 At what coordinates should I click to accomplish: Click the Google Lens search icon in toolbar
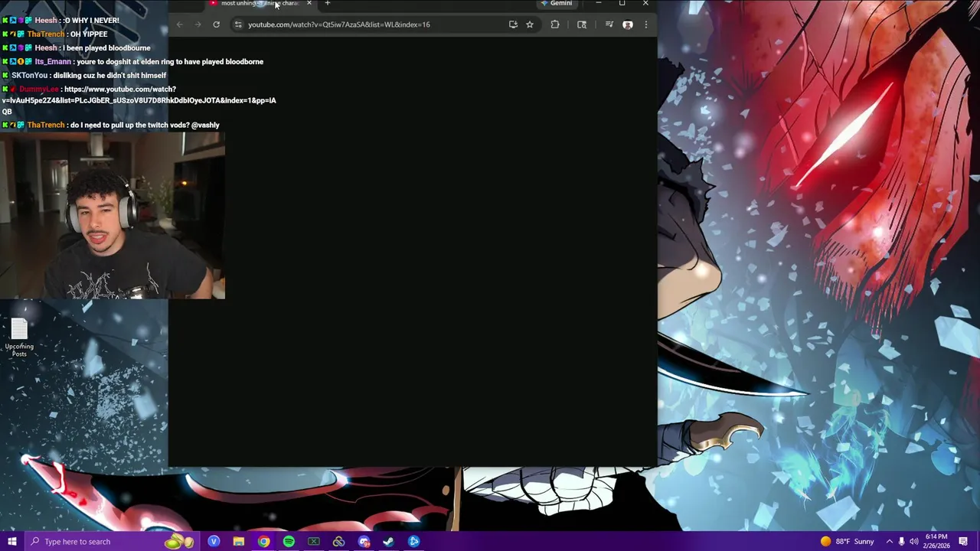coord(582,24)
